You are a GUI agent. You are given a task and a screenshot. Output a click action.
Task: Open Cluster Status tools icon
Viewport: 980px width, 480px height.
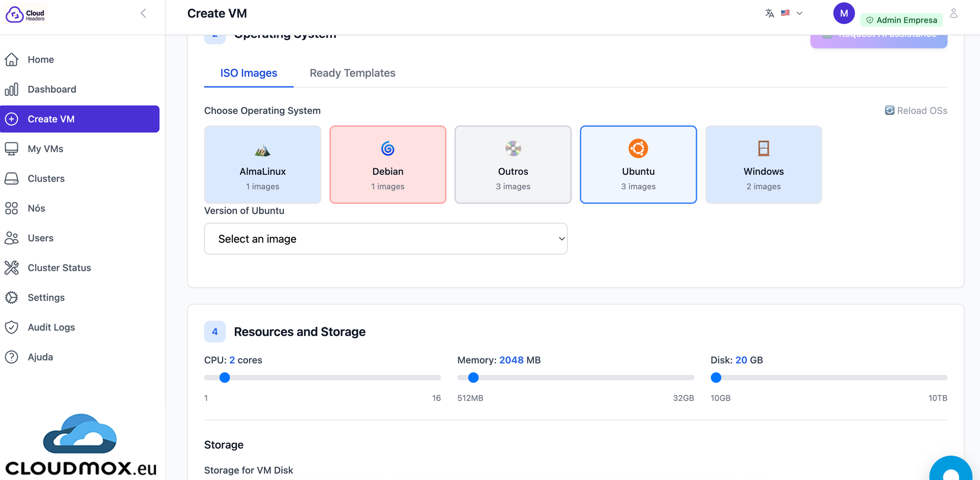click(12, 268)
